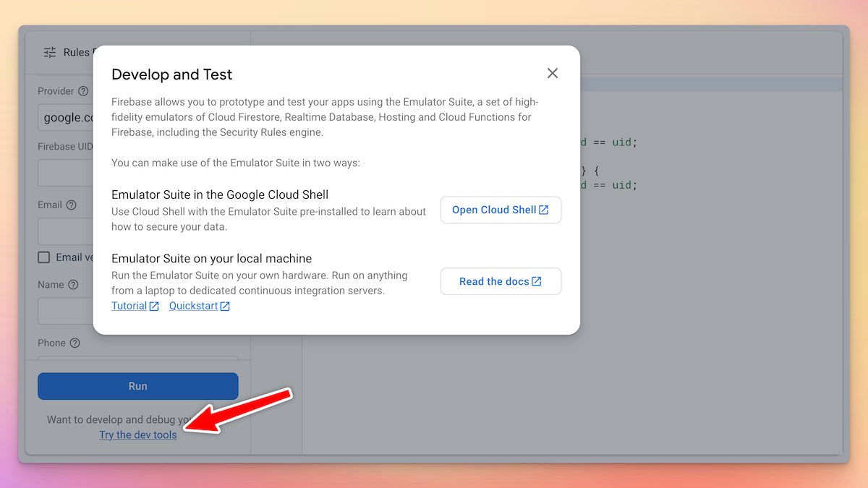Click the help icon beside Email
Viewport: 868px width, 488px height.
(x=71, y=205)
